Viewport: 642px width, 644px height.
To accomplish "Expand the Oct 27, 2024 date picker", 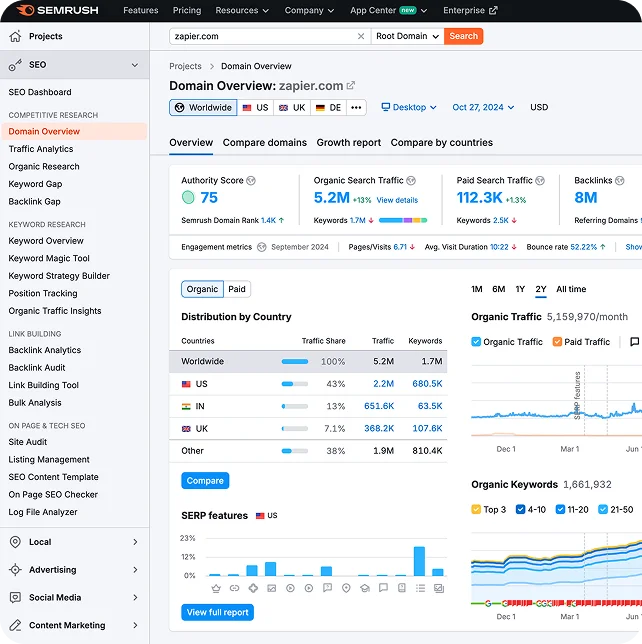I will pos(483,108).
